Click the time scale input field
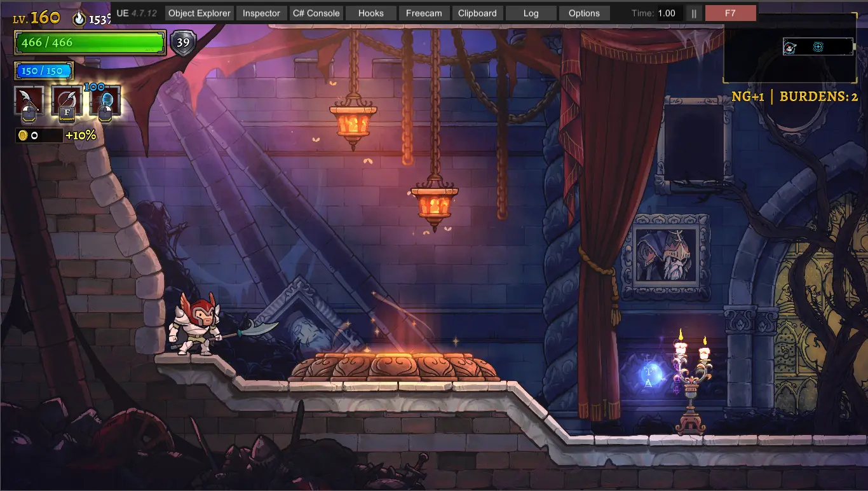The width and height of the screenshot is (868, 491). [669, 13]
